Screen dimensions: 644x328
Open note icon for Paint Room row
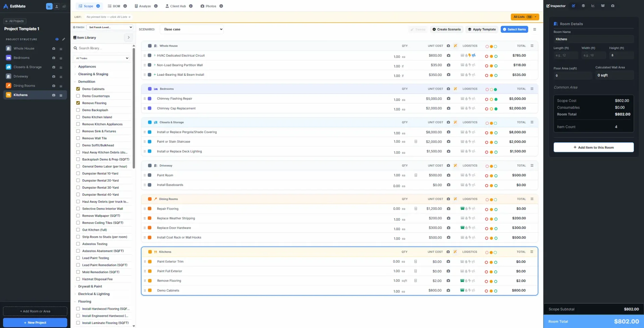click(x=416, y=175)
